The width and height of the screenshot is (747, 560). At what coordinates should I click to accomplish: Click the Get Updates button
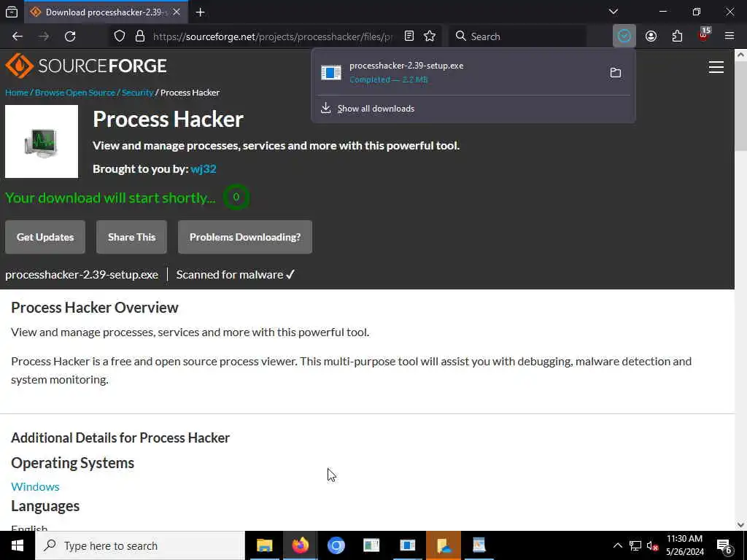click(45, 237)
